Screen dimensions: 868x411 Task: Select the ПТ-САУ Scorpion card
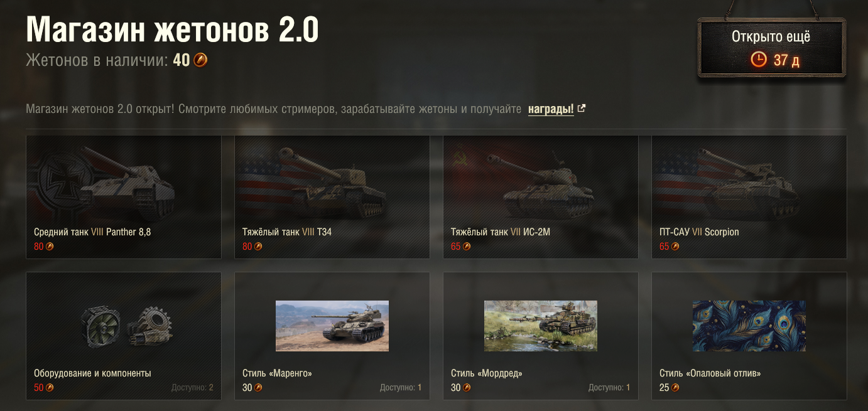tap(749, 197)
